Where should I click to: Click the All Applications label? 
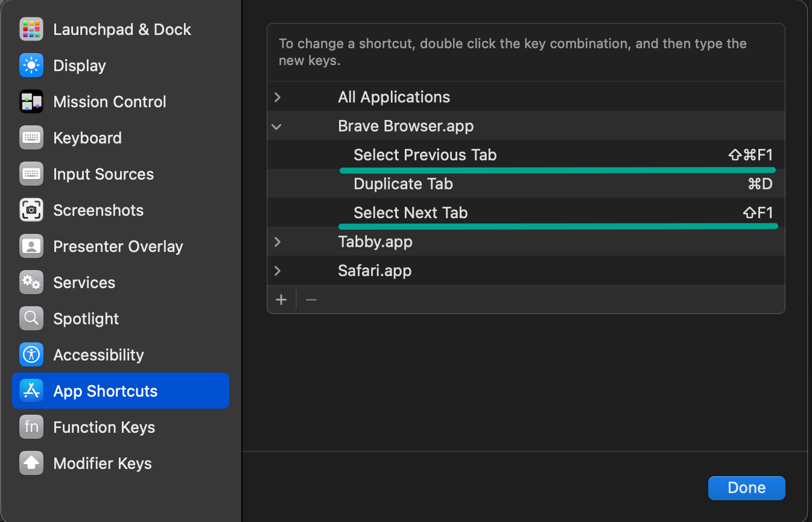point(394,97)
